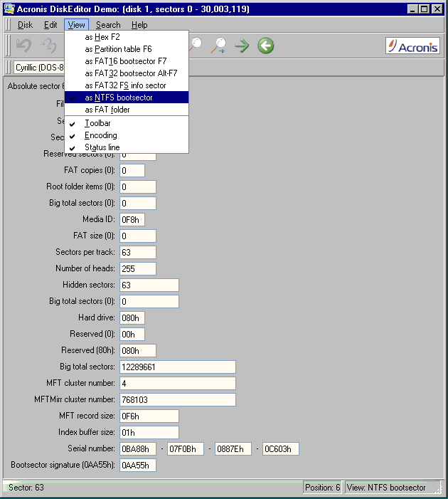
Task: Open the Help menu
Action: 139,25
